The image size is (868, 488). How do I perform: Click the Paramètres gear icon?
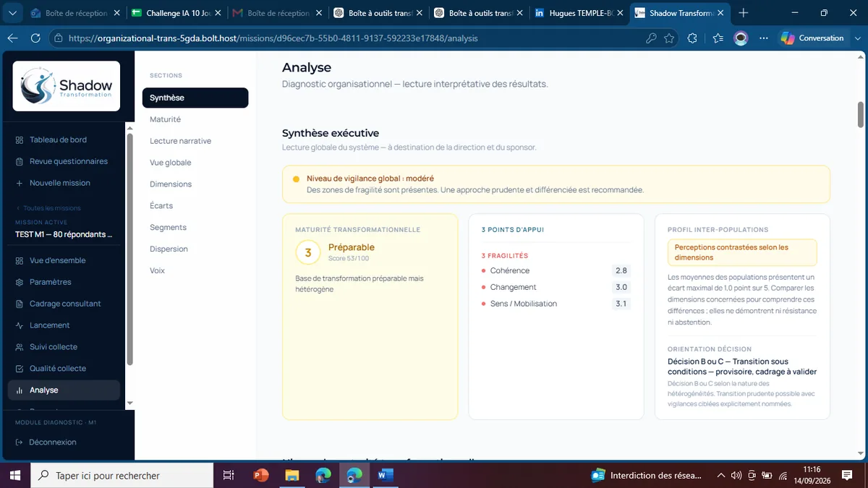click(x=19, y=283)
